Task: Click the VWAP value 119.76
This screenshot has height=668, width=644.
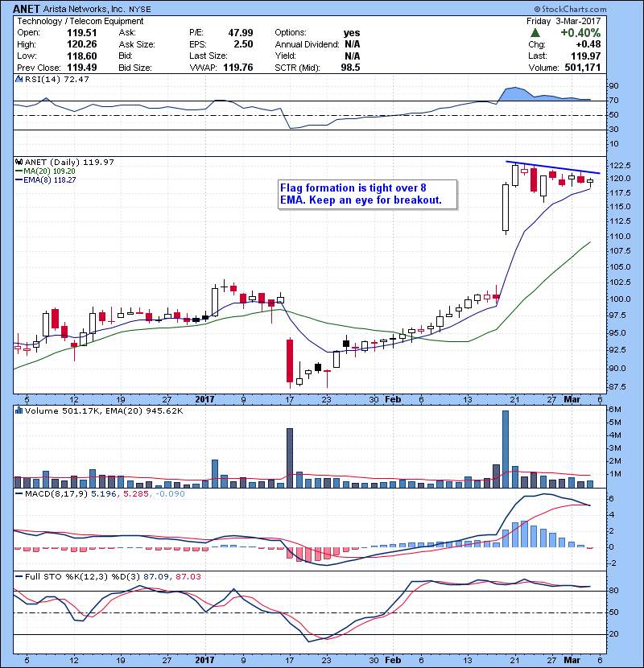Action: (237, 68)
